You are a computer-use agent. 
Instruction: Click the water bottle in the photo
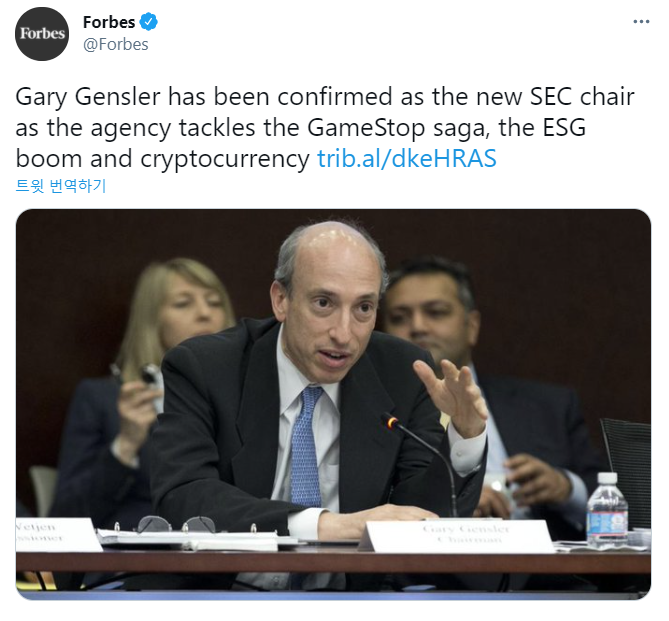[x=607, y=510]
